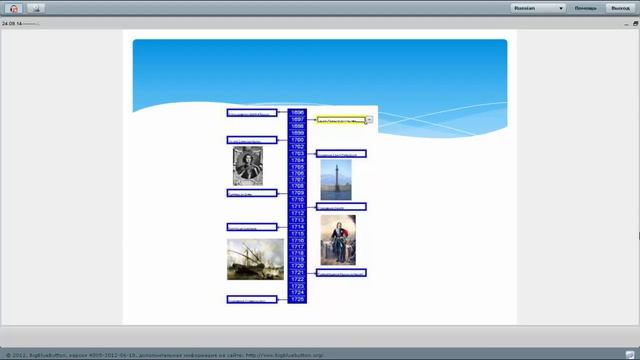Image resolution: width=640 pixels, height=360 pixels.
Task: Click year 1722 on the timeline
Action: [298, 279]
